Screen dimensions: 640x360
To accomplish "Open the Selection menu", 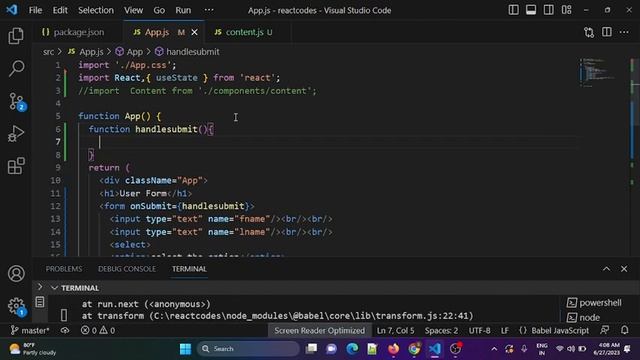I will click(x=96, y=10).
